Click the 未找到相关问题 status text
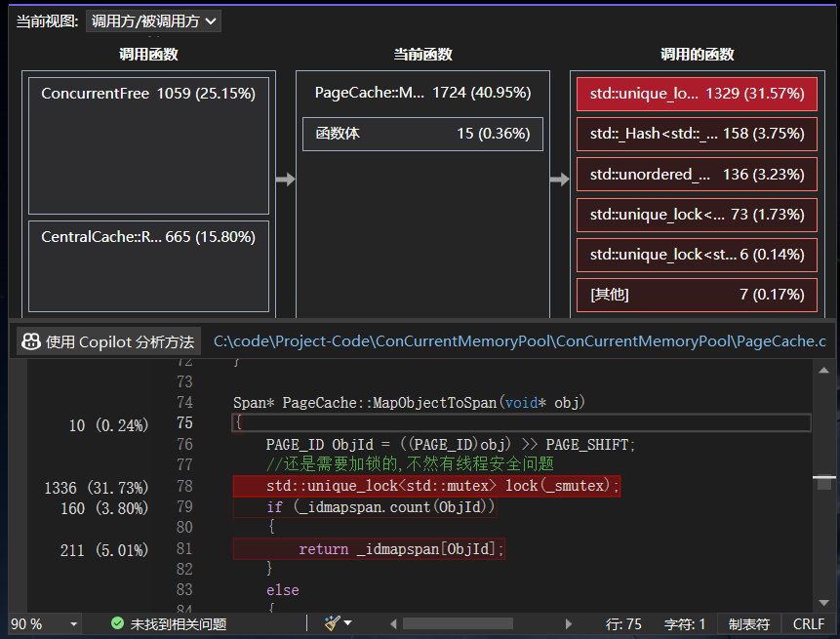840x639 pixels. point(179,624)
